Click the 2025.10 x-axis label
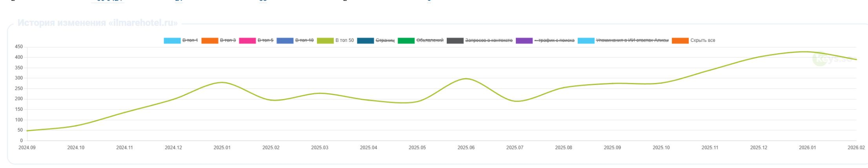 click(661, 148)
